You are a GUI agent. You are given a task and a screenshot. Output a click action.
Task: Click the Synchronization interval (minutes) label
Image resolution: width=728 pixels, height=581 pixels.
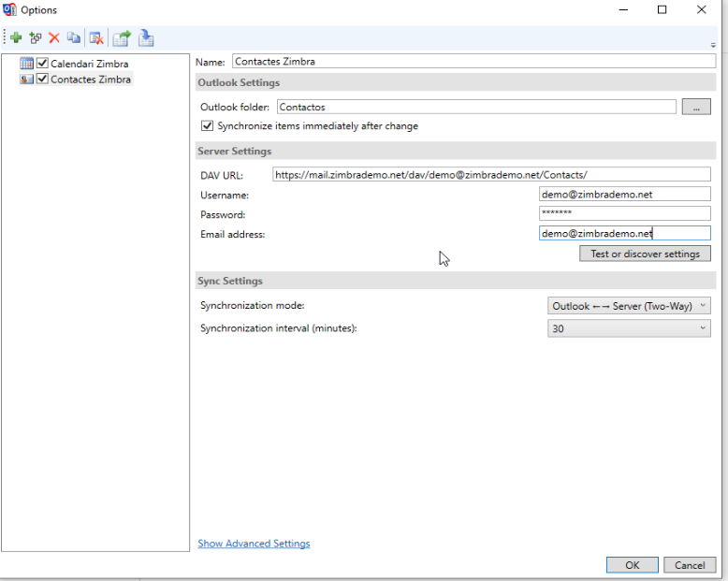point(279,328)
